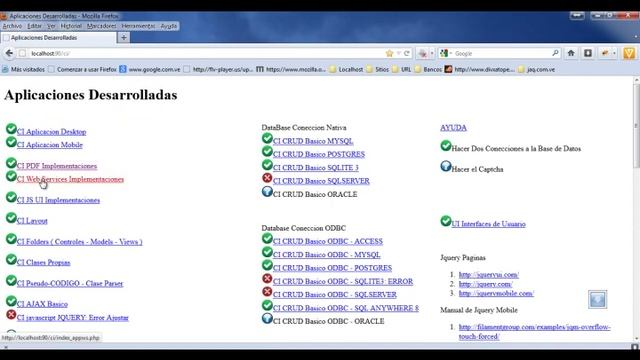Screen dimensions: 640x360
Task: Open the Sitios bookmarks folder
Action: [378, 69]
